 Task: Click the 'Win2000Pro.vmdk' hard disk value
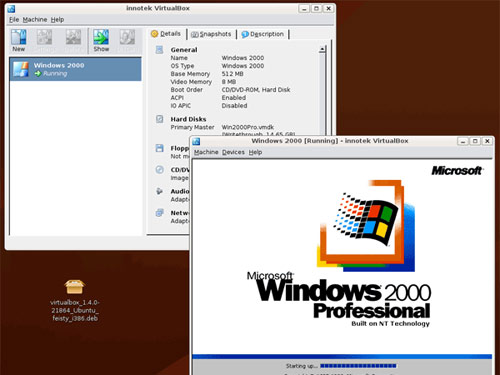[x=248, y=127]
